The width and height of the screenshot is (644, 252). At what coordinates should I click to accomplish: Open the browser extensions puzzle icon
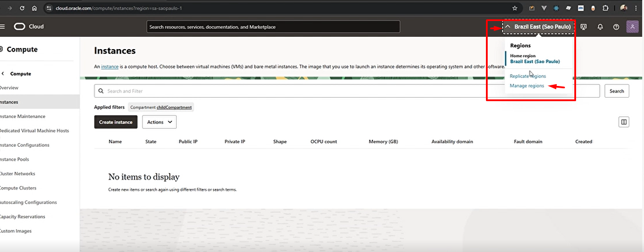click(605, 9)
